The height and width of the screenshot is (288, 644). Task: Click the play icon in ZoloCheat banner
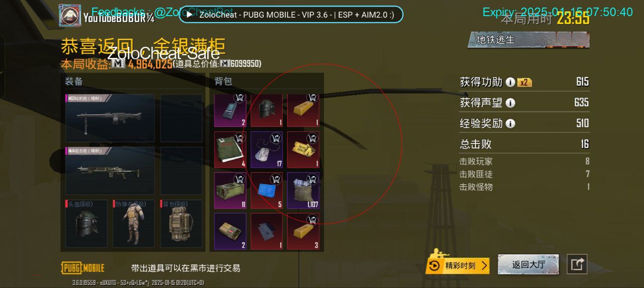(x=189, y=15)
